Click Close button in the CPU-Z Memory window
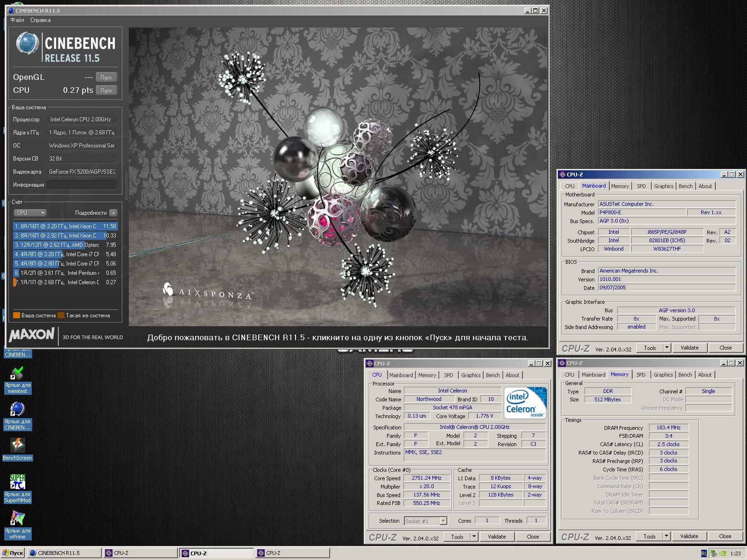This screenshot has width=747, height=560. (725, 536)
